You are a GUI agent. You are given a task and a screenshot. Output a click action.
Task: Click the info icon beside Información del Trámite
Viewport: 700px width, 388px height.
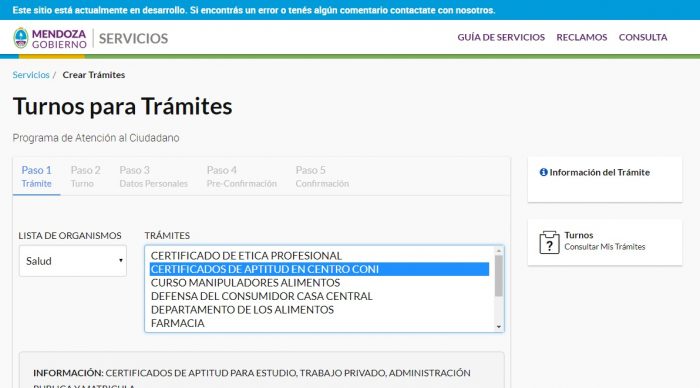[x=543, y=172]
